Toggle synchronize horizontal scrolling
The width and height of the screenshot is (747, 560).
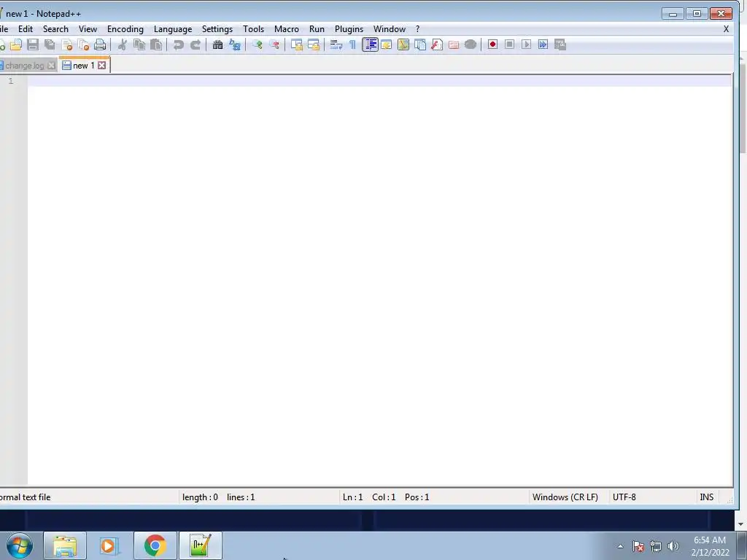coord(314,44)
